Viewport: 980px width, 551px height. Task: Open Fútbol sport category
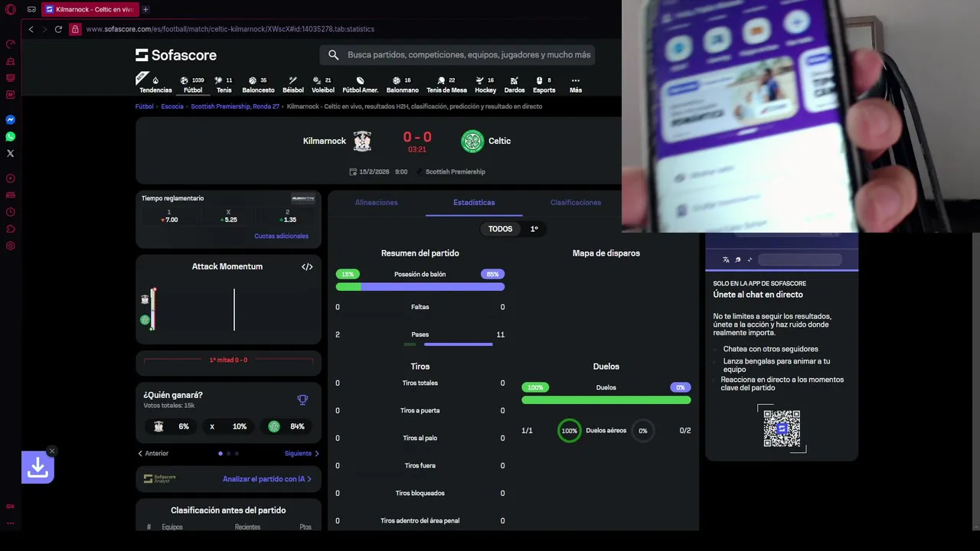click(193, 84)
